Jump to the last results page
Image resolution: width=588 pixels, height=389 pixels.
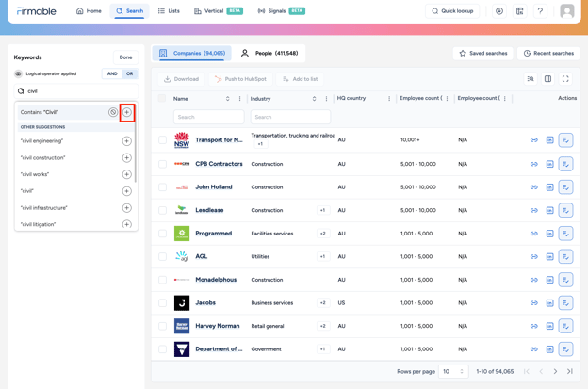(x=569, y=371)
